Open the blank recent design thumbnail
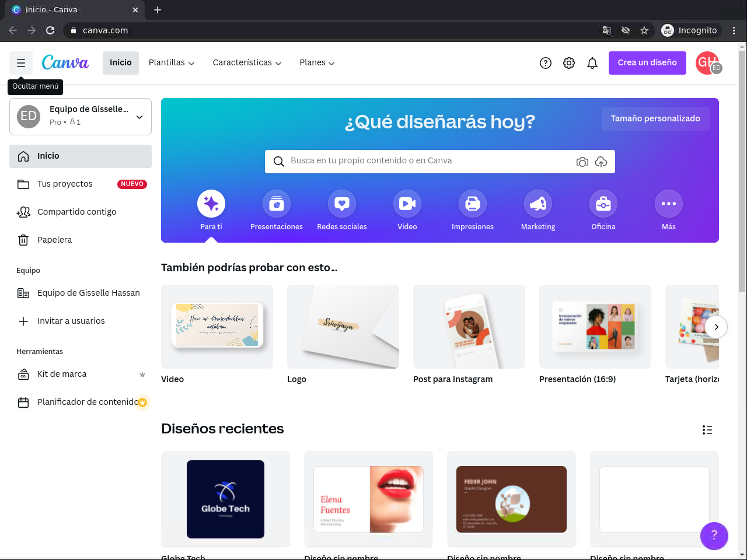The width and height of the screenshot is (747, 560). point(654,499)
